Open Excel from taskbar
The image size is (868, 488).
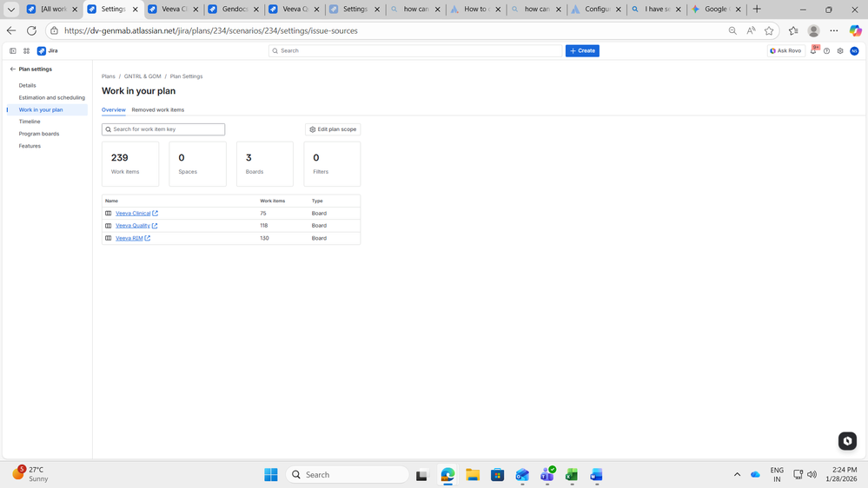tap(572, 475)
